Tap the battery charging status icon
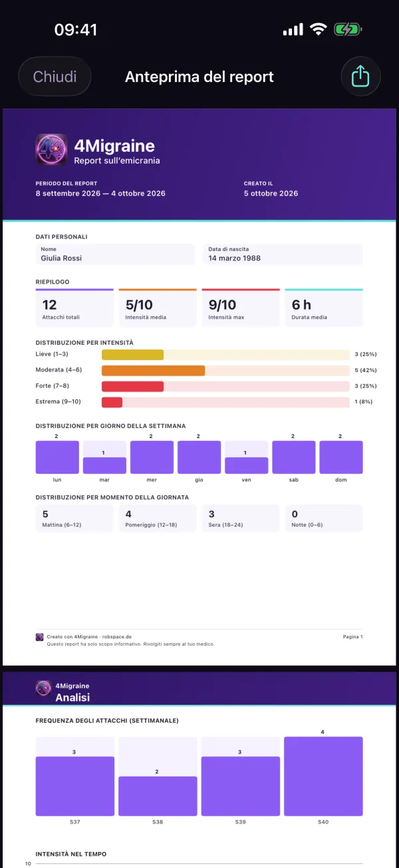The width and height of the screenshot is (399, 868). pyautogui.click(x=347, y=29)
